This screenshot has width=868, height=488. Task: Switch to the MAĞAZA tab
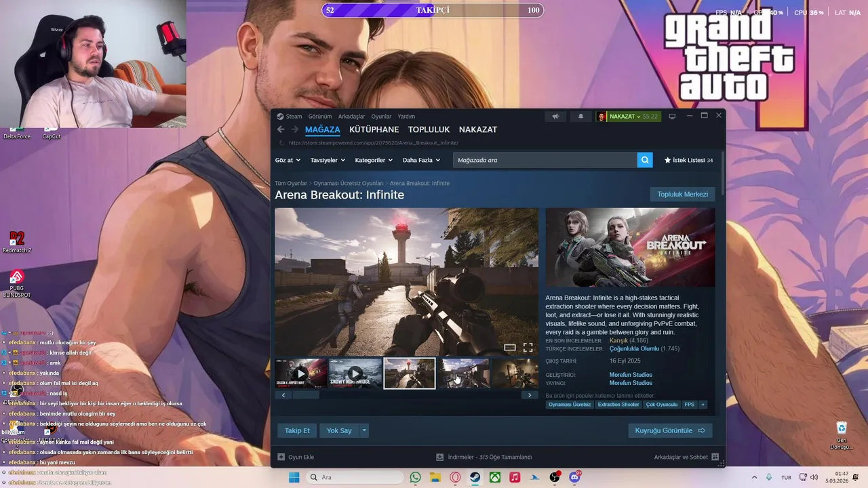[x=323, y=129]
